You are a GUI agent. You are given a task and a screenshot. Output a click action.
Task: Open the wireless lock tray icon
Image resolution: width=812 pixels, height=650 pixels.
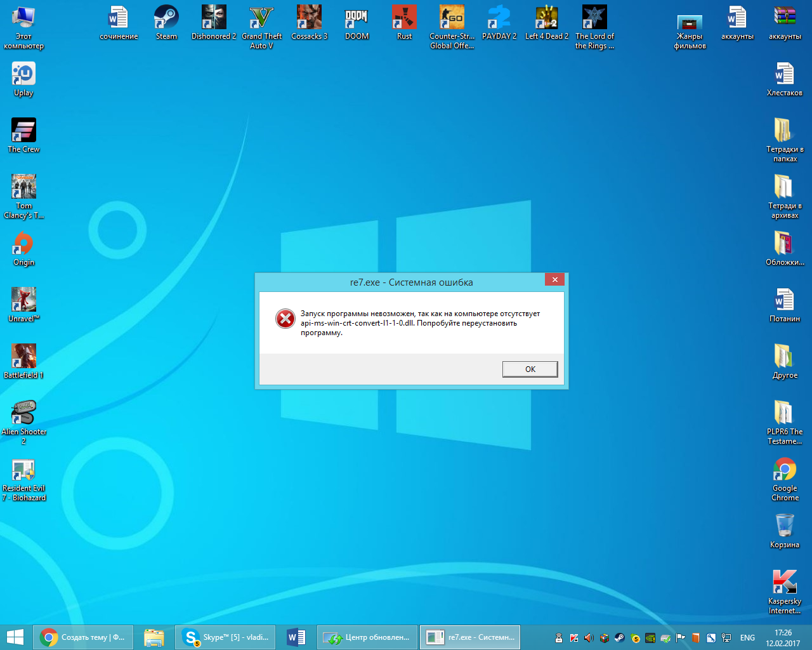click(559, 638)
